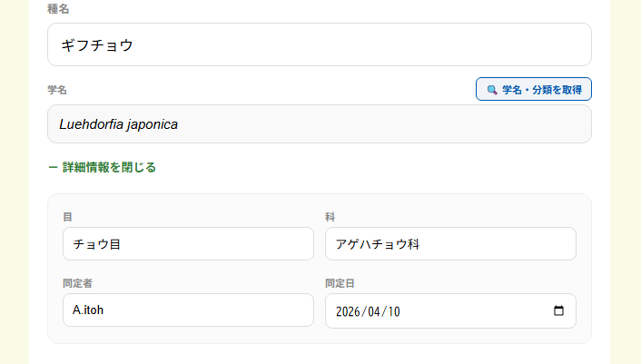The image size is (641, 364).
Task: Focus the 科 field showing アゲハチョウ科
Action: 450,243
